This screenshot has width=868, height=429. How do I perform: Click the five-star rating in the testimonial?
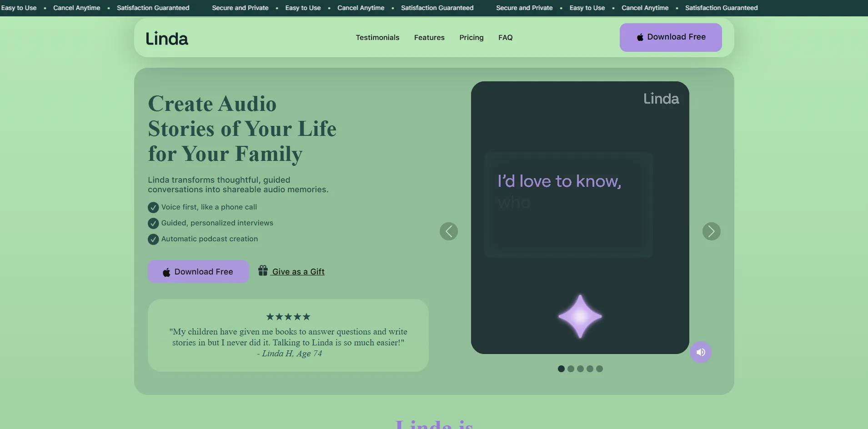click(x=288, y=317)
